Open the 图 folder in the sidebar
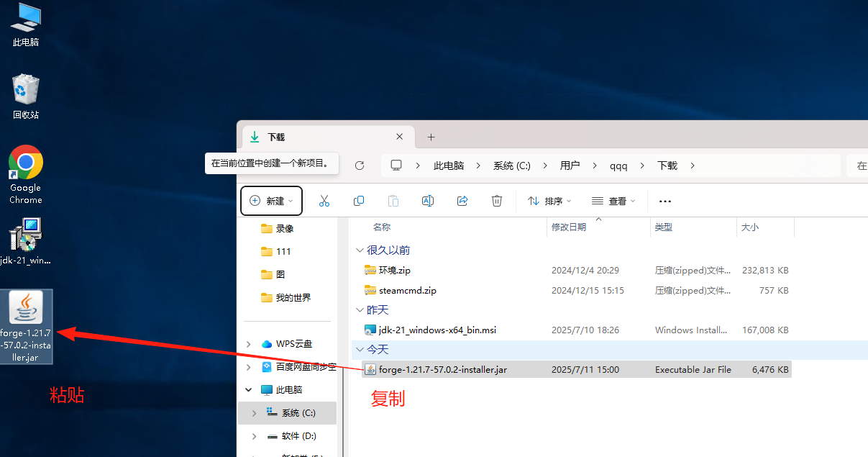 273,274
